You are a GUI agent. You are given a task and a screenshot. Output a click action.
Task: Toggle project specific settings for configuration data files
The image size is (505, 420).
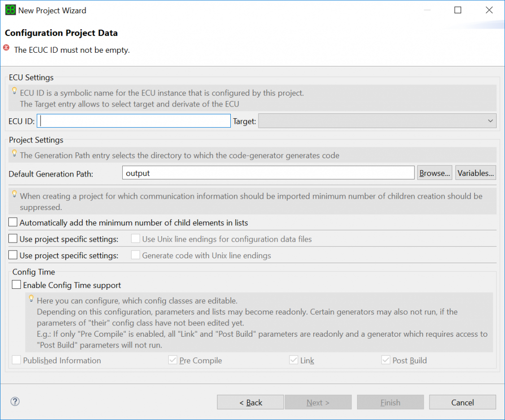pos(13,239)
